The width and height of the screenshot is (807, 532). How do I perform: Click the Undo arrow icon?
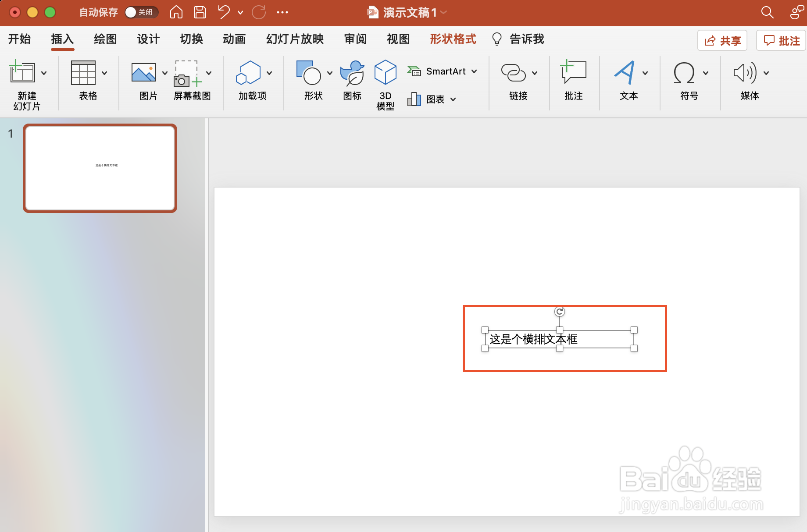pos(224,12)
